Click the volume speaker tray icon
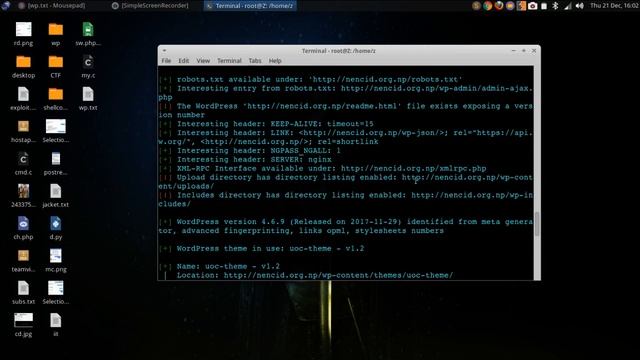Viewport: 640px width, 360px height. (580, 6)
